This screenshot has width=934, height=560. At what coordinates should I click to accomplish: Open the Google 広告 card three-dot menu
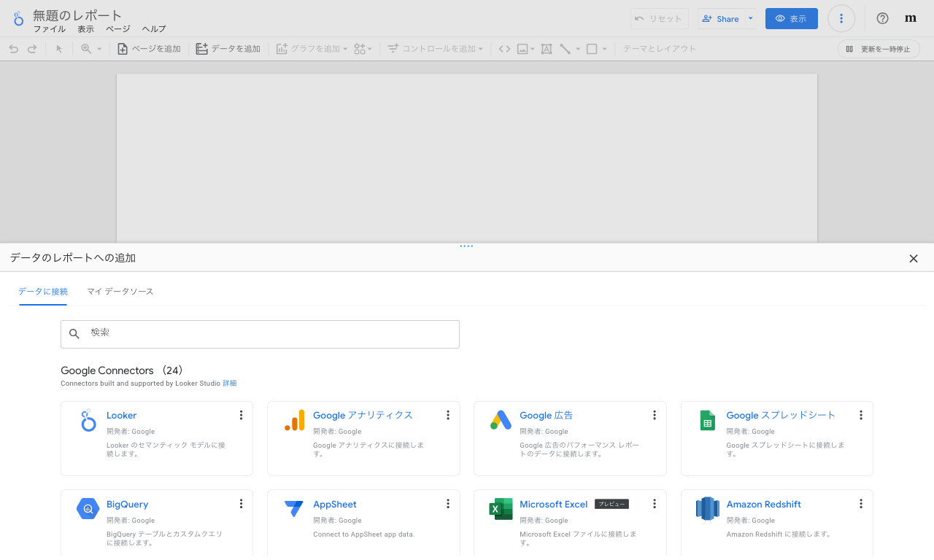pos(655,415)
